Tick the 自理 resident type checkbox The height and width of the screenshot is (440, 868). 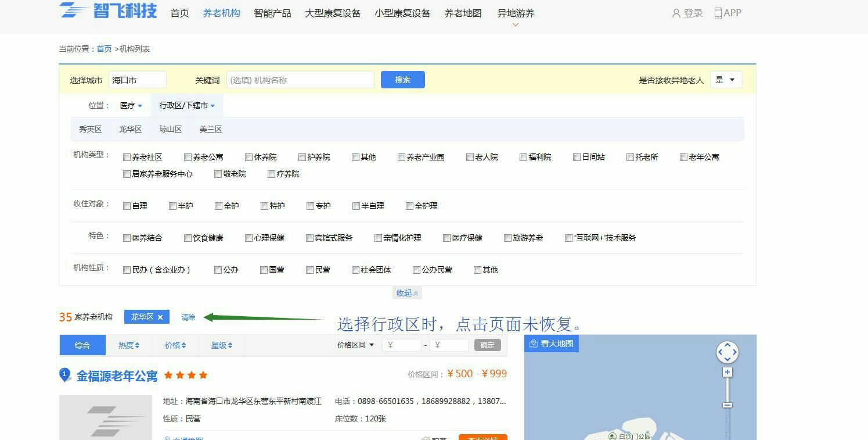pos(127,206)
